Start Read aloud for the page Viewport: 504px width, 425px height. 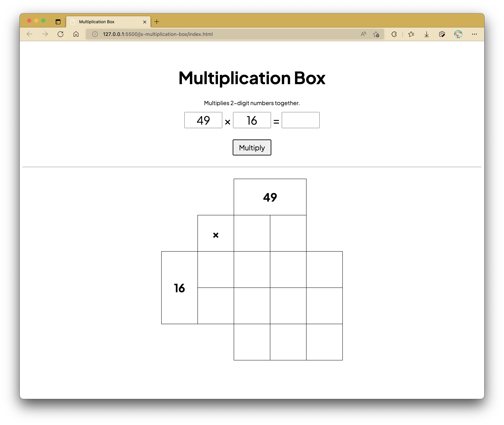[363, 34]
